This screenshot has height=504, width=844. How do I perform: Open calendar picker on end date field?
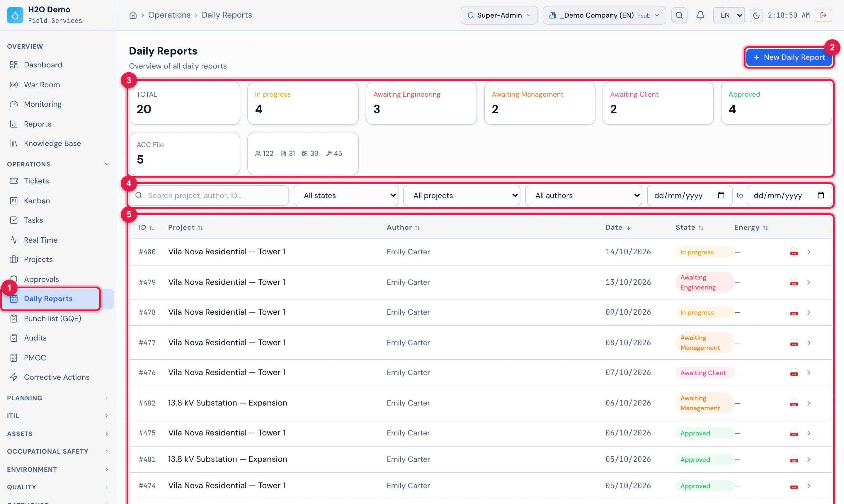(821, 195)
